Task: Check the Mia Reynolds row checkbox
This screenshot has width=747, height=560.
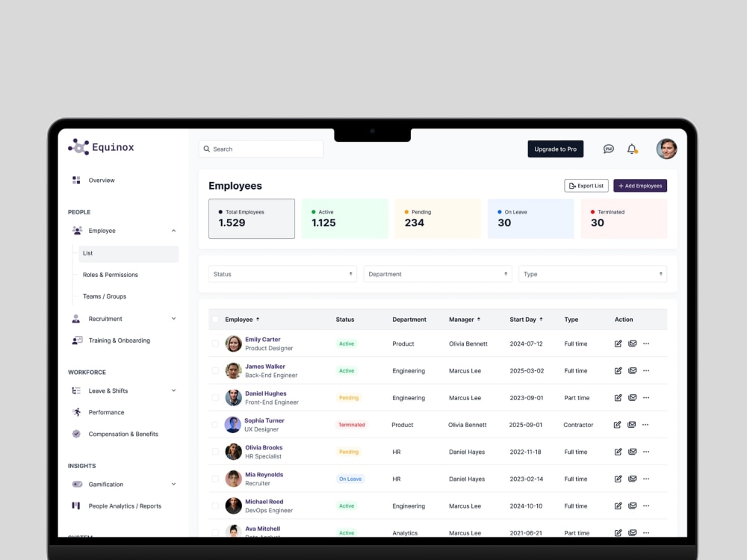Action: pyautogui.click(x=215, y=479)
